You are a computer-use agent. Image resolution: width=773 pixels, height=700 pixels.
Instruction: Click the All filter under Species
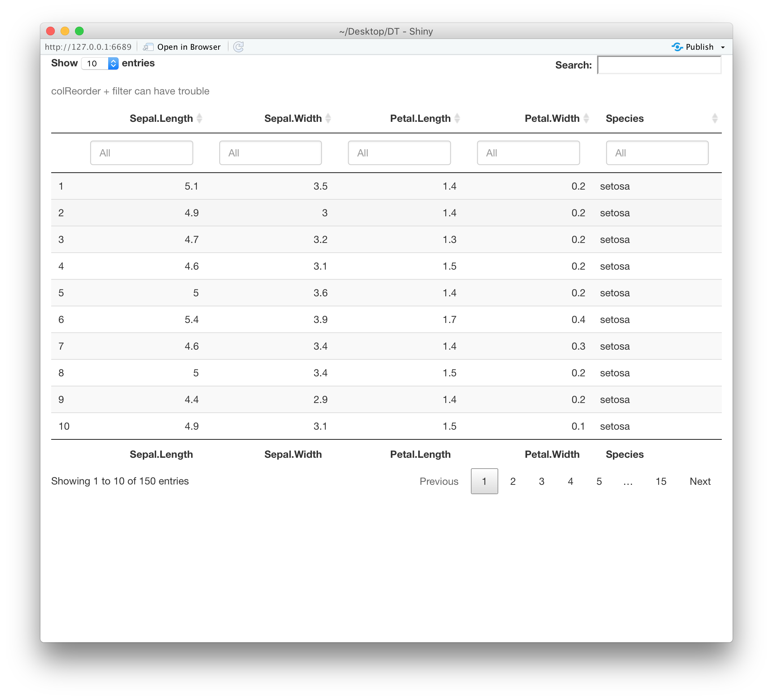click(657, 152)
